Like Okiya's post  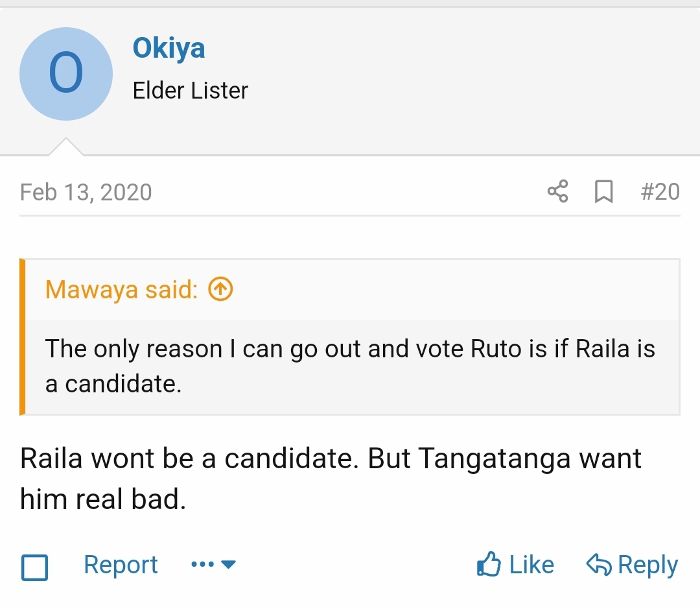(x=516, y=565)
